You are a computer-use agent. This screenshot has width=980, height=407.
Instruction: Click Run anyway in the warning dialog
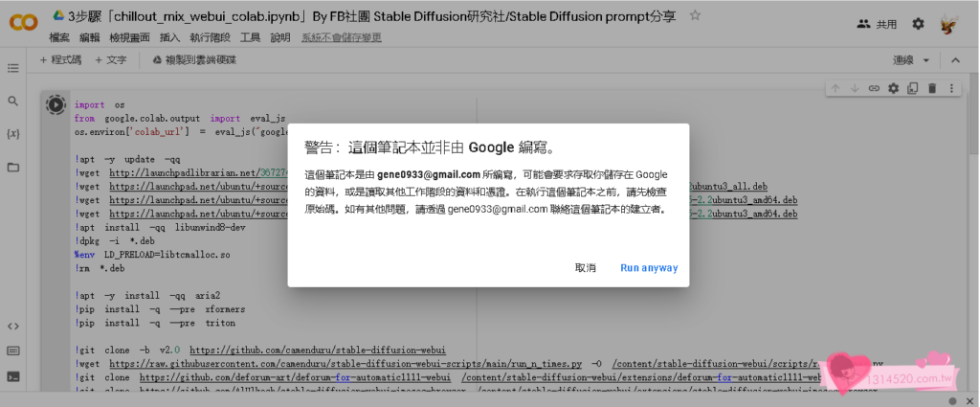pos(648,268)
